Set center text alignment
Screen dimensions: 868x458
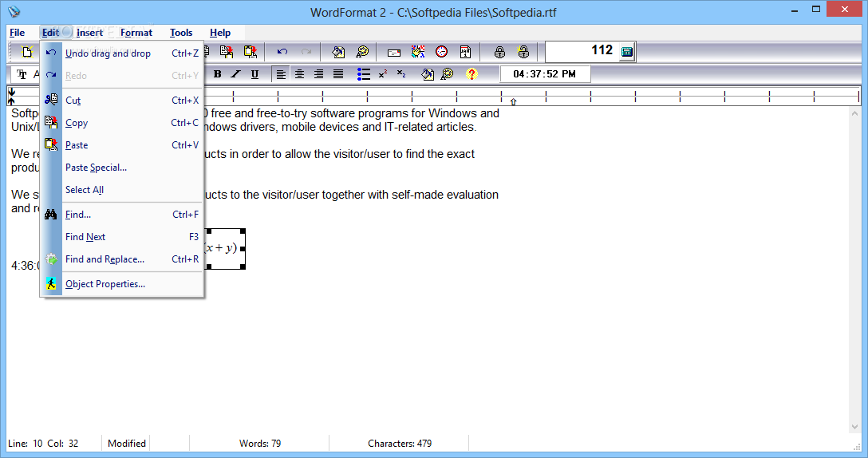tap(299, 74)
